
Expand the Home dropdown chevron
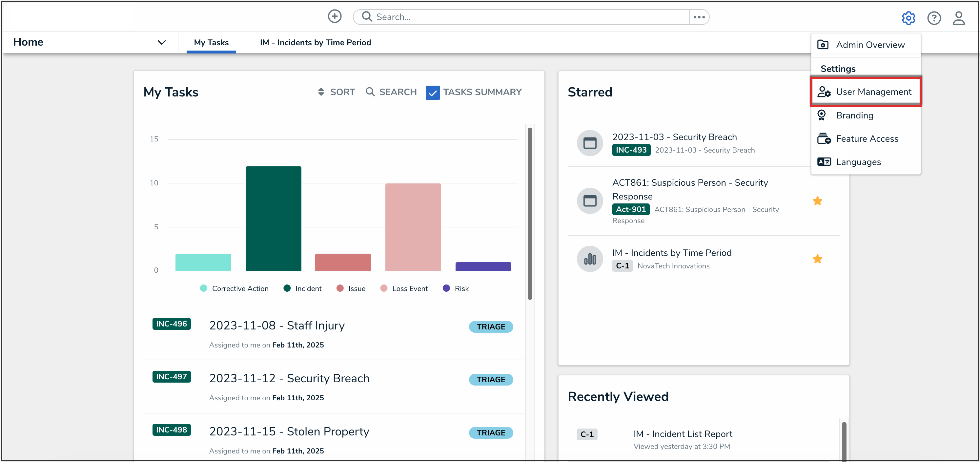pyautogui.click(x=162, y=42)
